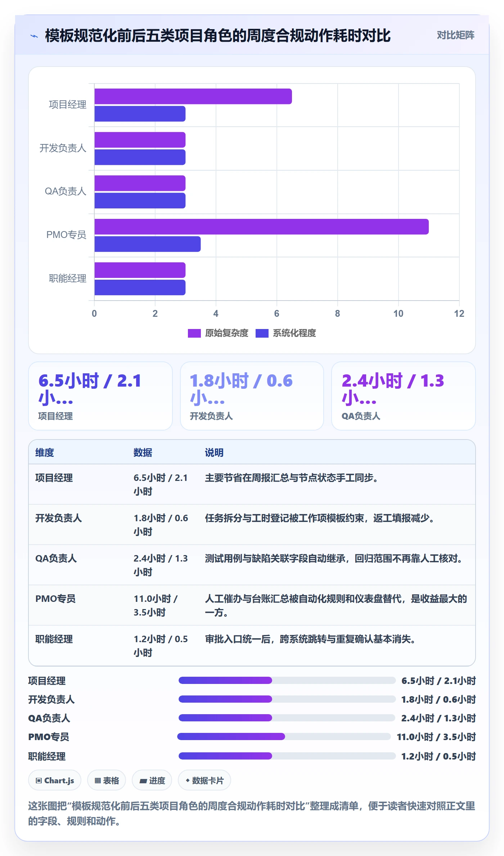Click the table text "主要节省在周报汇总与节点状态手工同步。"

coord(292,478)
